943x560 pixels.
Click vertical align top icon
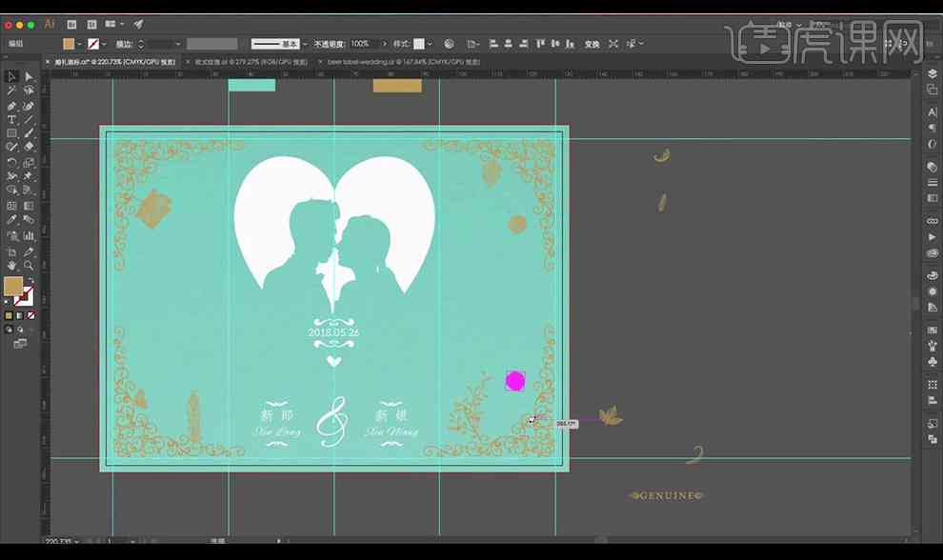click(540, 44)
